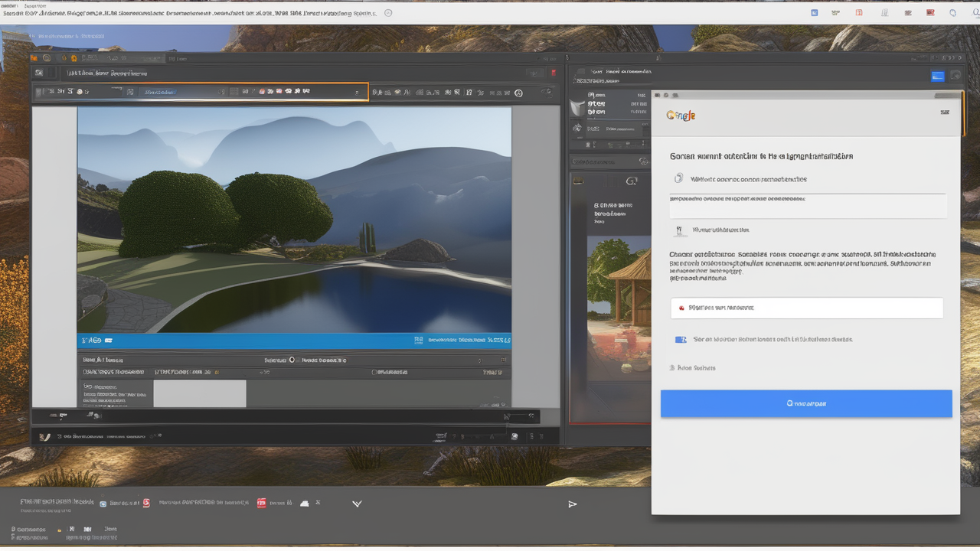Screen dimensions: 980x551
Task: Click the round clock icon in editor toolbar
Action: pos(518,93)
